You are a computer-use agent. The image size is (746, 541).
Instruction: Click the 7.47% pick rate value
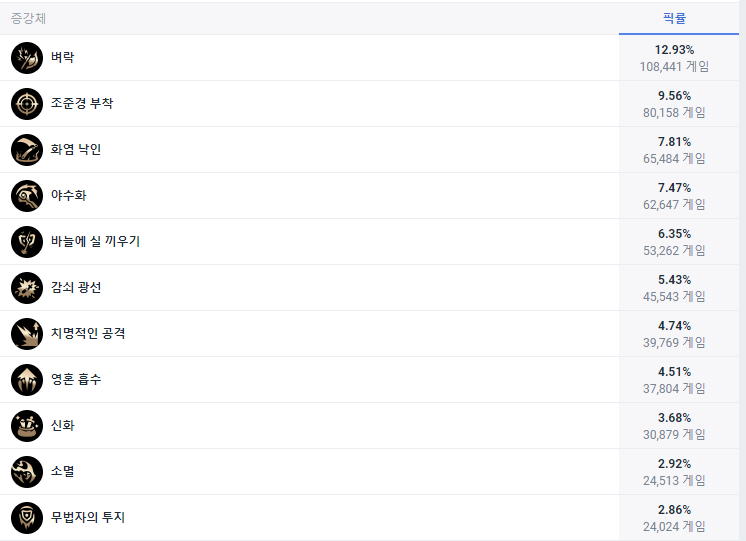(x=674, y=187)
